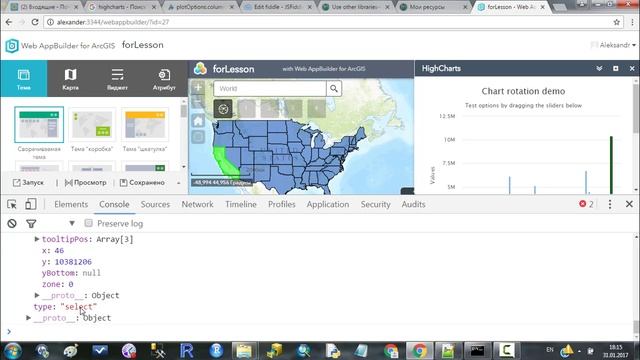Click the theme list scrollbar

[x=184, y=110]
